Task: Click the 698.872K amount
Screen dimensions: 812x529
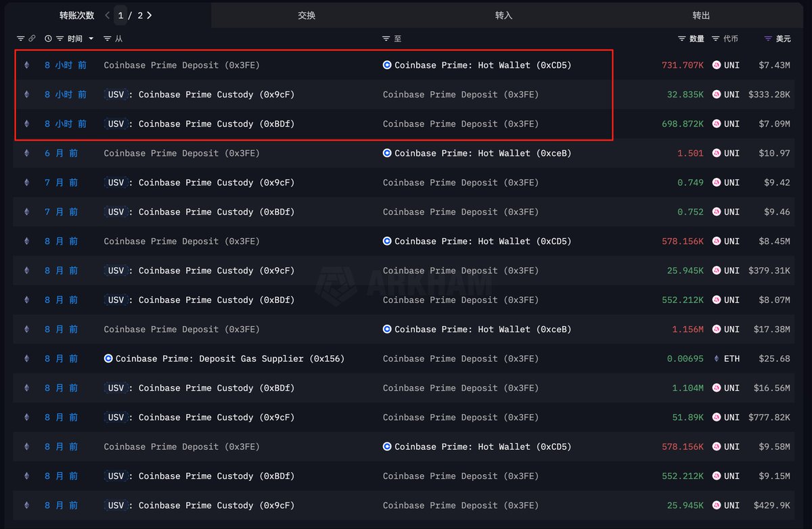Action: pyautogui.click(x=683, y=124)
